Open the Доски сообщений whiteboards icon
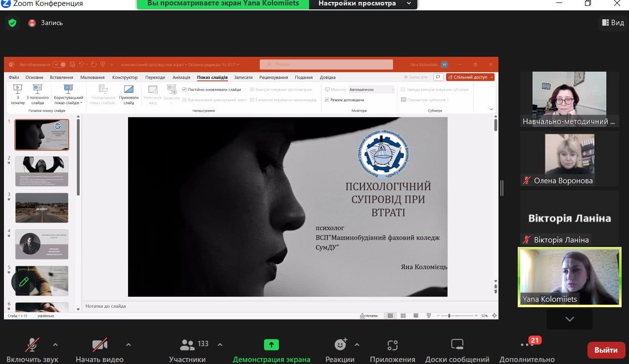This screenshot has height=364, width=629. [x=457, y=345]
